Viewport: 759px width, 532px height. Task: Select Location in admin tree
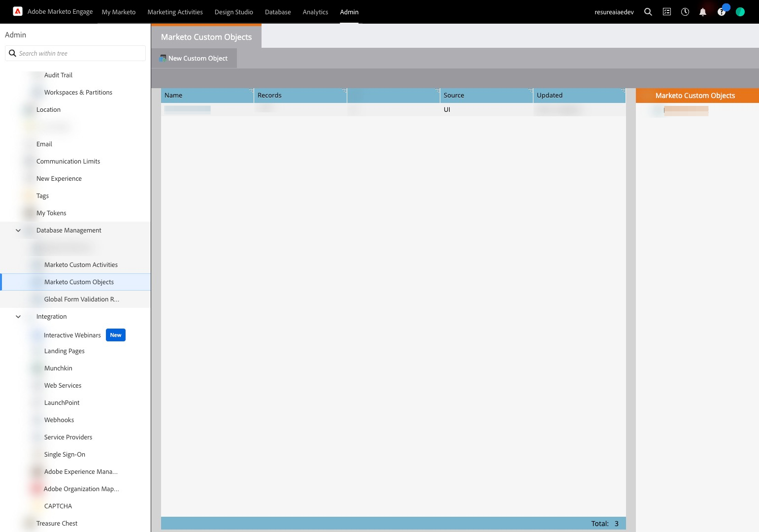click(x=48, y=109)
